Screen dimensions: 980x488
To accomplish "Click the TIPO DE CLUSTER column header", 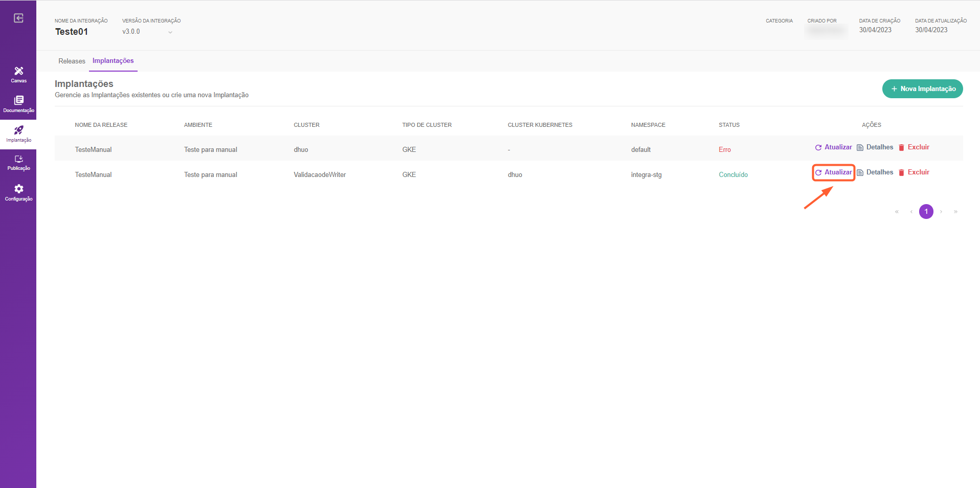I will pos(427,125).
